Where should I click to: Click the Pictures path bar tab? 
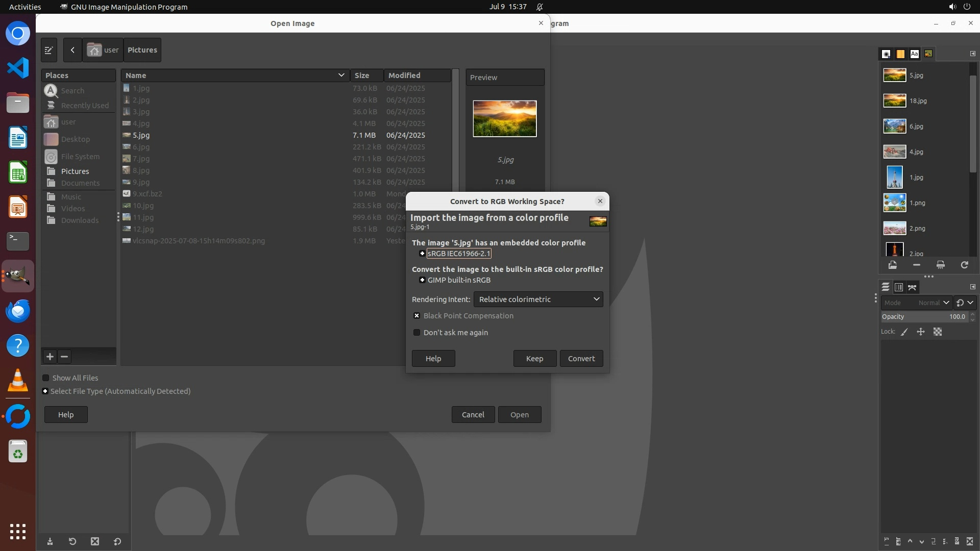coord(142,50)
